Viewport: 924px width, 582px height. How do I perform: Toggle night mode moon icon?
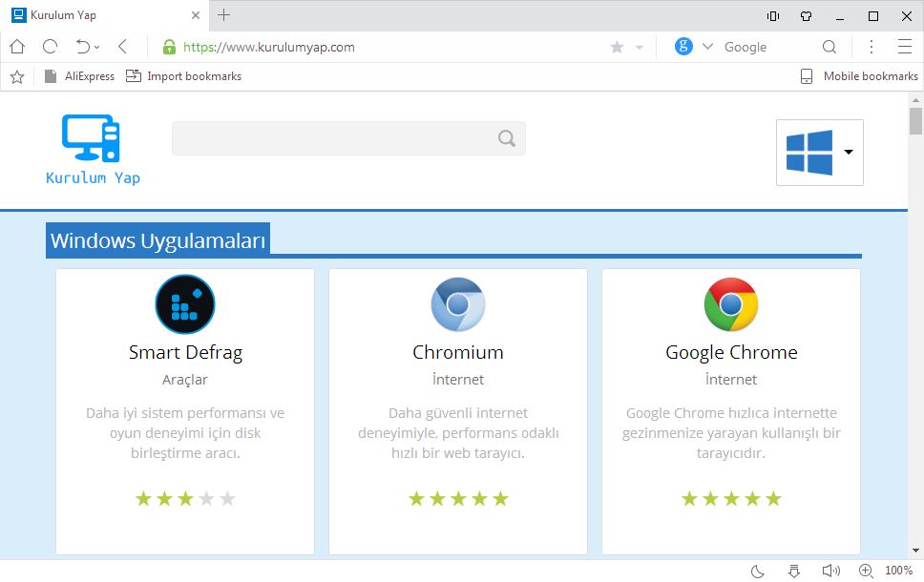[x=758, y=571]
